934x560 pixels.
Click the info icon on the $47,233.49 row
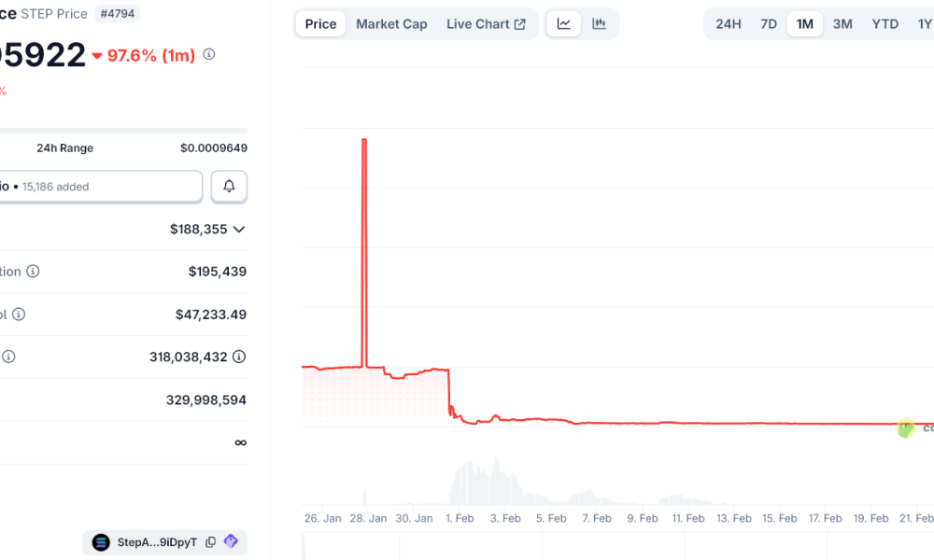21,314
